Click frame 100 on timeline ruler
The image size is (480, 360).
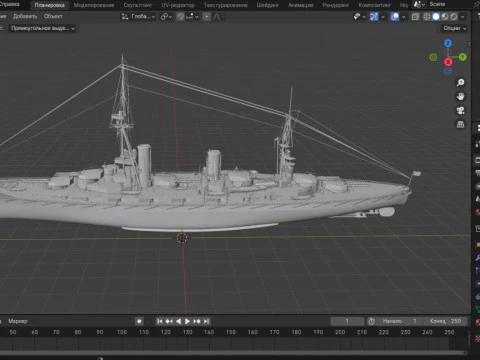(x=122, y=332)
